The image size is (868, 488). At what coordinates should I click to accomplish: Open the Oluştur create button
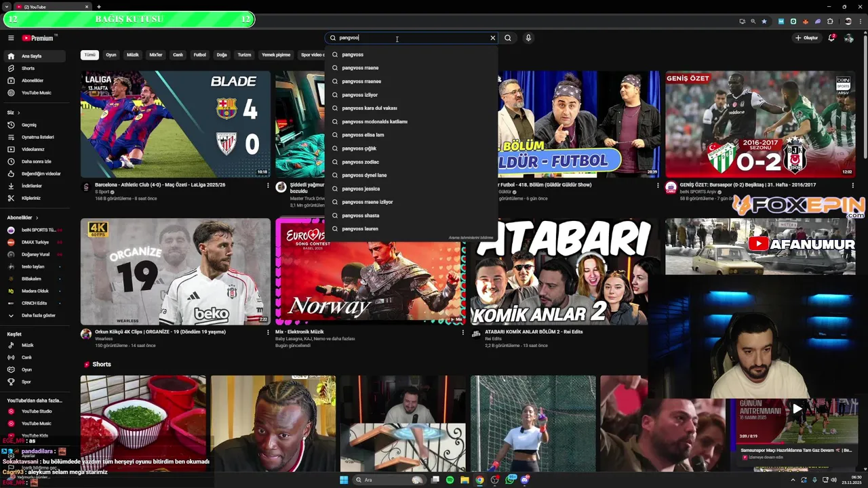click(x=807, y=38)
